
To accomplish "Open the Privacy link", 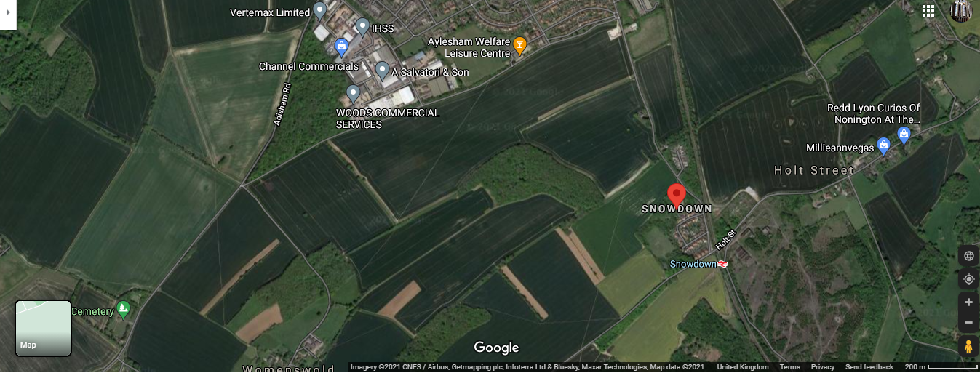I will (x=823, y=367).
